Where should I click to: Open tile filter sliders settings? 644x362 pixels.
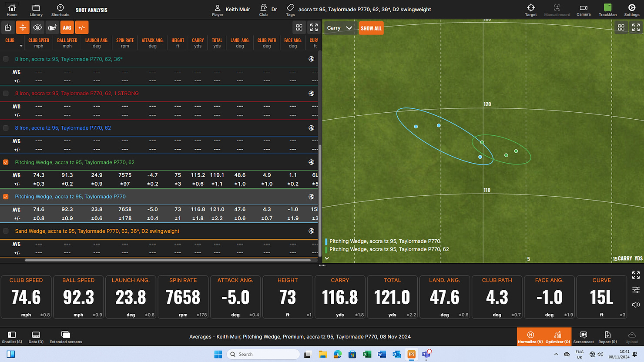pyautogui.click(x=636, y=290)
